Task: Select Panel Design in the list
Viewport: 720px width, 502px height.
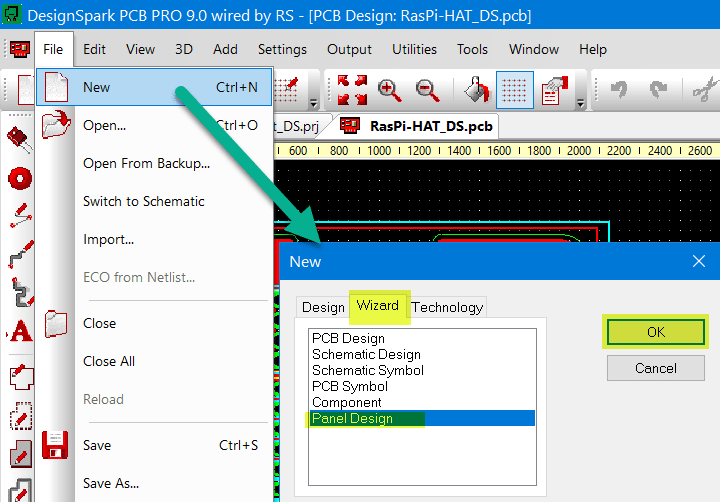Action: pos(422,418)
